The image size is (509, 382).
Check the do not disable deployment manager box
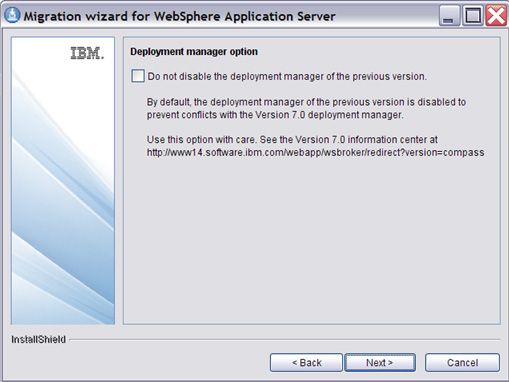click(x=138, y=76)
